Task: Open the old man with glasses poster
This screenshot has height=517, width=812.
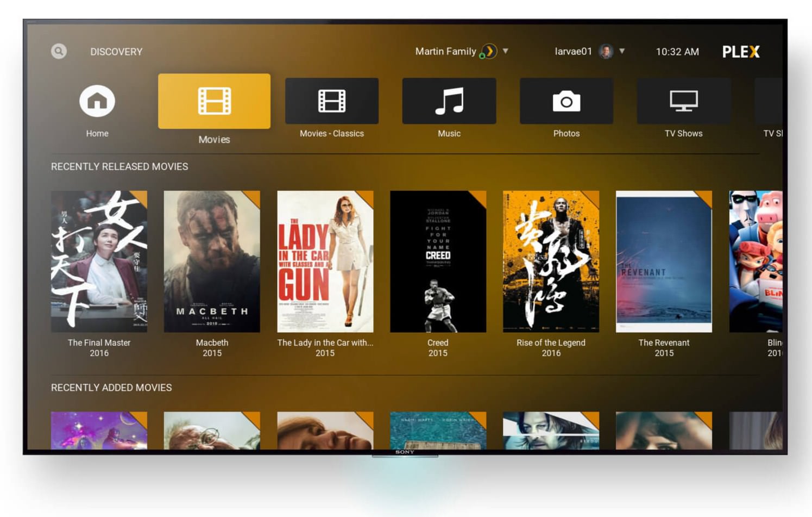Action: (212, 431)
